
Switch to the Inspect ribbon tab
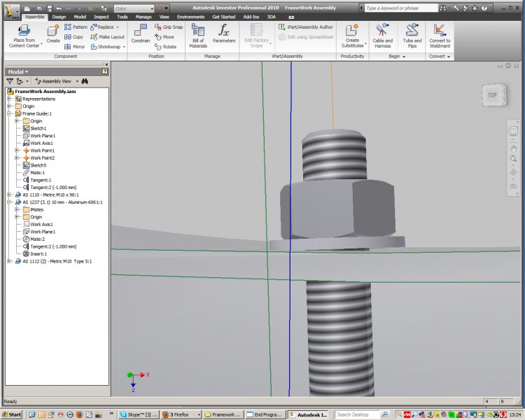pos(101,16)
